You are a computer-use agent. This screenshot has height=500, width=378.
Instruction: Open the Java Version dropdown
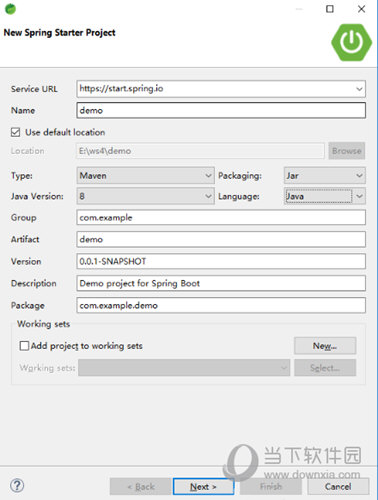pyautogui.click(x=145, y=196)
